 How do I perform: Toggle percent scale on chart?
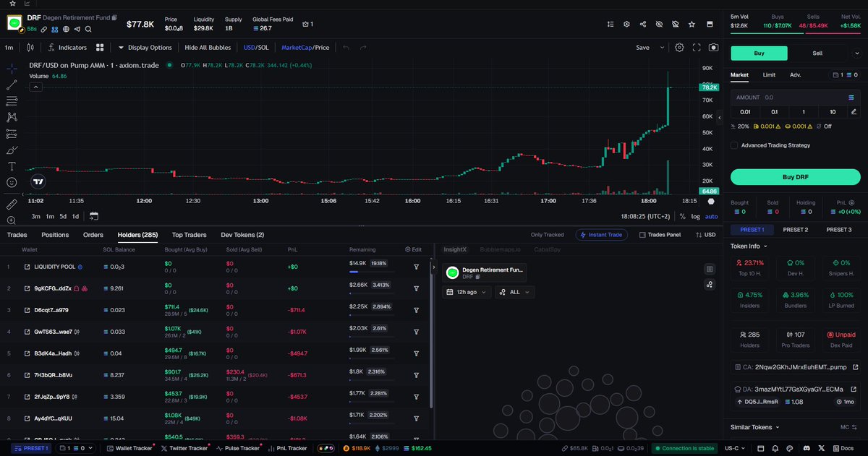(x=682, y=216)
